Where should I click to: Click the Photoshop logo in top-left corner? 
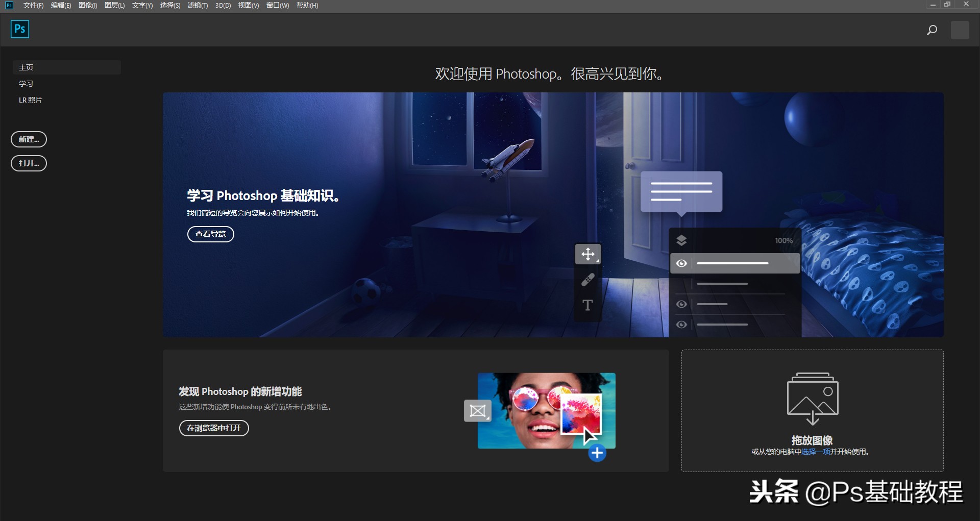click(19, 29)
